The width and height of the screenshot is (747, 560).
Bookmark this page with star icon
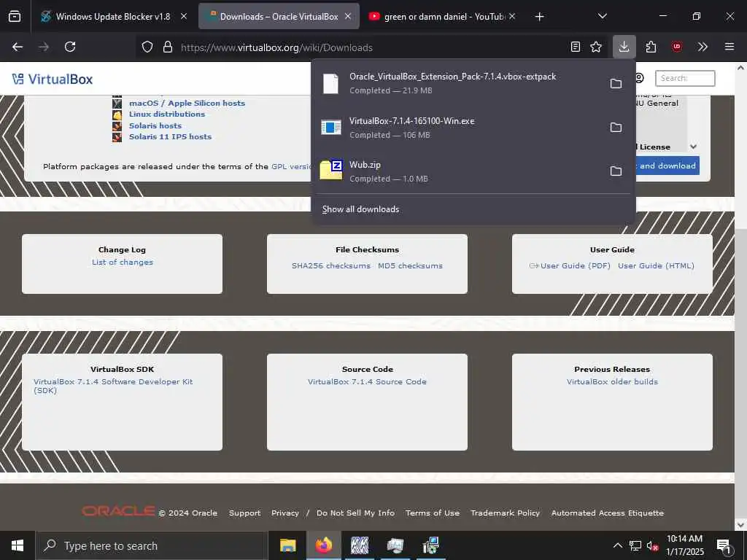(x=596, y=47)
